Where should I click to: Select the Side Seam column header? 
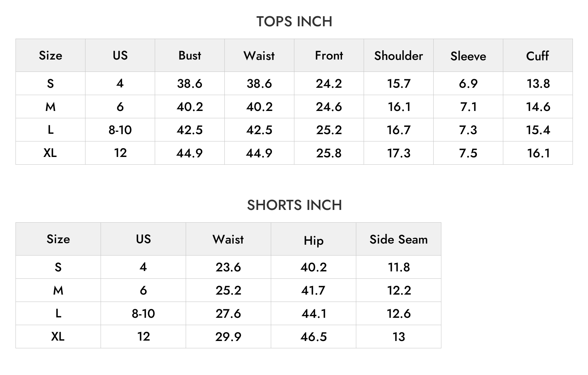(398, 239)
